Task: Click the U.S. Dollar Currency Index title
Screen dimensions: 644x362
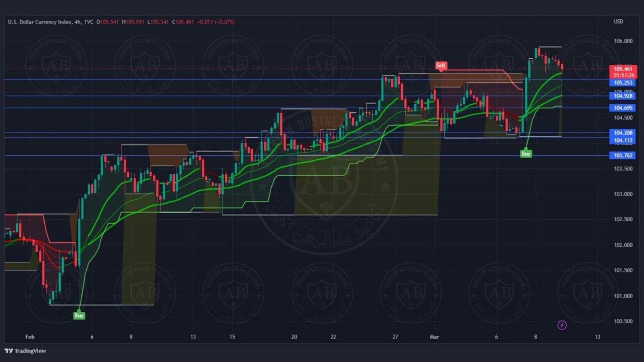Action: tap(39, 22)
